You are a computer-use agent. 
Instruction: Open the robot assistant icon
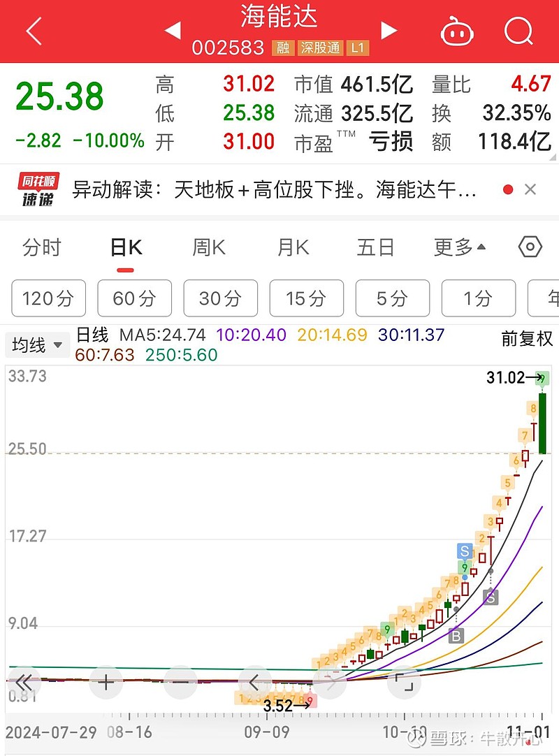(457, 31)
